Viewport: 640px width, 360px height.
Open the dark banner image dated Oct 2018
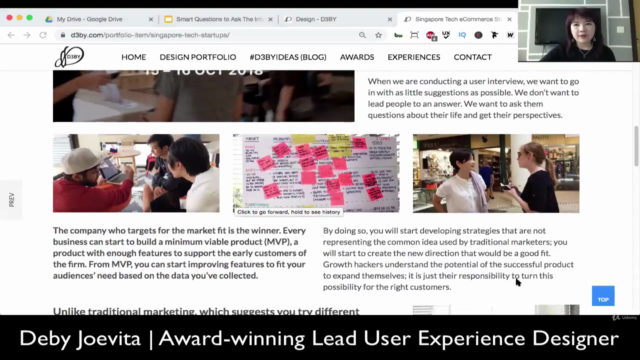[204, 96]
